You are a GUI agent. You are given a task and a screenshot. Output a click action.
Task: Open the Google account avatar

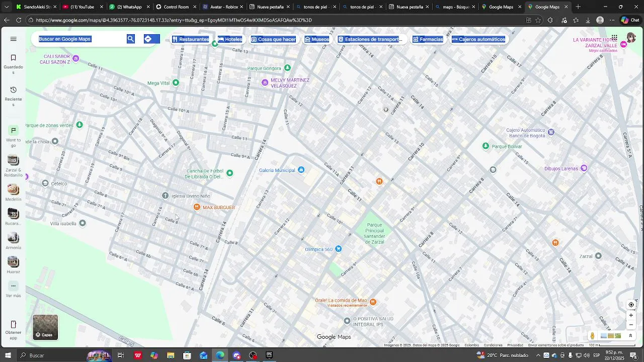(x=631, y=38)
